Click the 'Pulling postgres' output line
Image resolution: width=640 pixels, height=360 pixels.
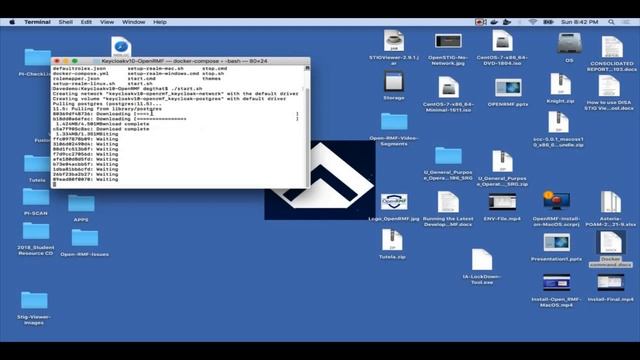click(107, 104)
